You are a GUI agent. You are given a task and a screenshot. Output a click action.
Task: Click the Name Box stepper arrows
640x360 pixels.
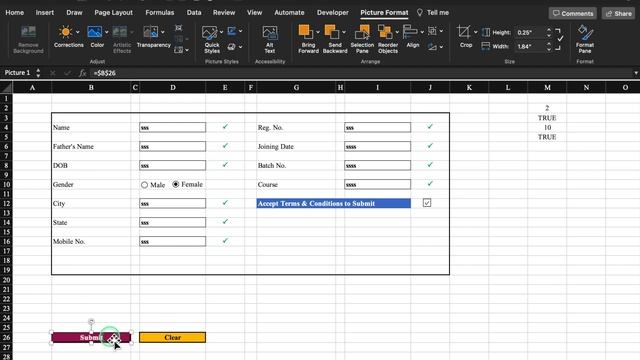pyautogui.click(x=38, y=73)
